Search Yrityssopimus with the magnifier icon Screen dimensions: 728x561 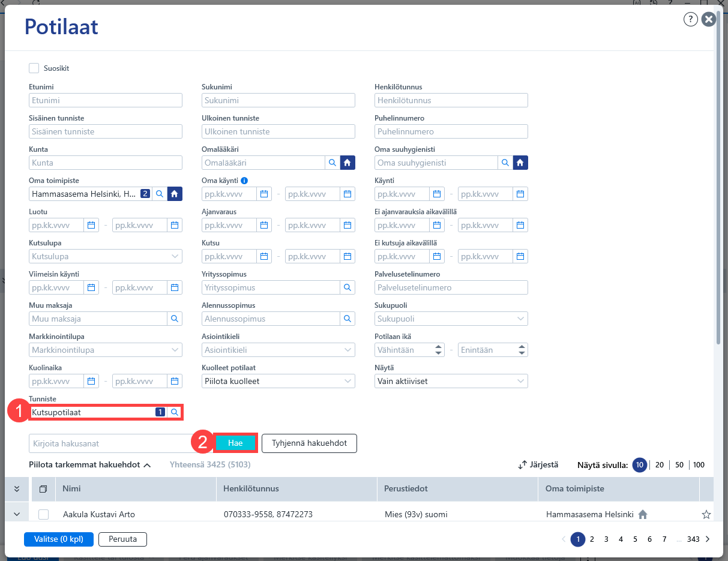point(347,287)
